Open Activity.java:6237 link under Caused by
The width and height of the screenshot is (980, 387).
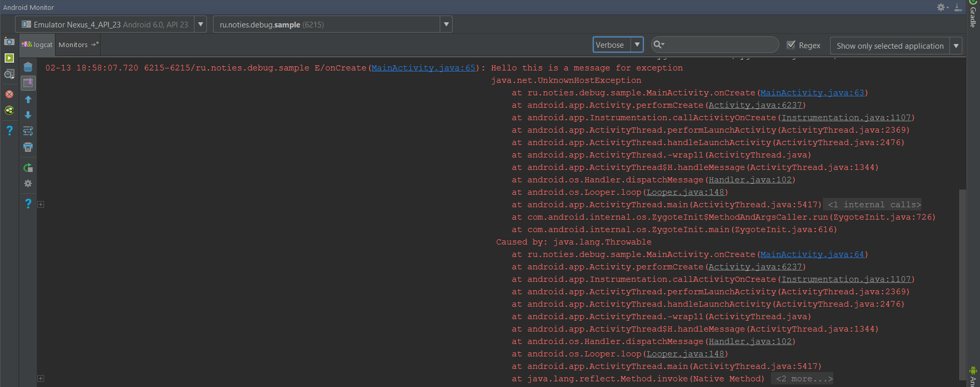point(755,267)
